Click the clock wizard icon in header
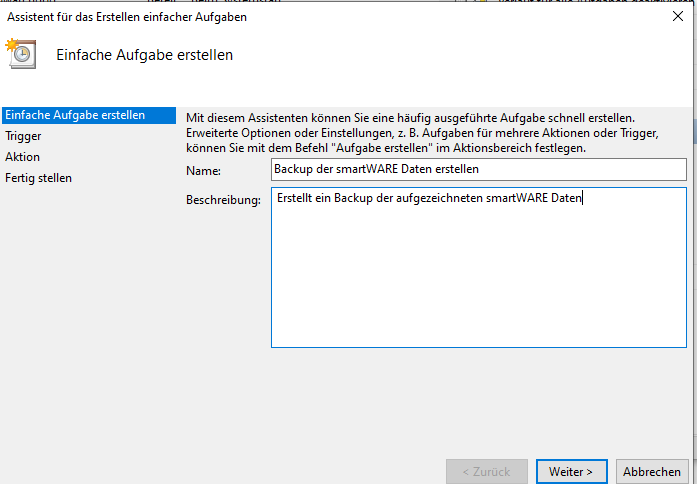The image size is (697, 484). click(x=22, y=55)
